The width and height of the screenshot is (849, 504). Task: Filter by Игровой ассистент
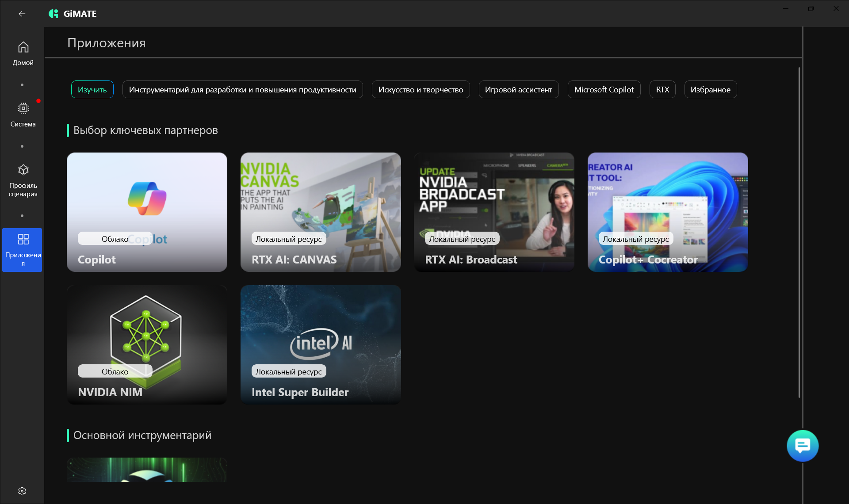coord(518,89)
